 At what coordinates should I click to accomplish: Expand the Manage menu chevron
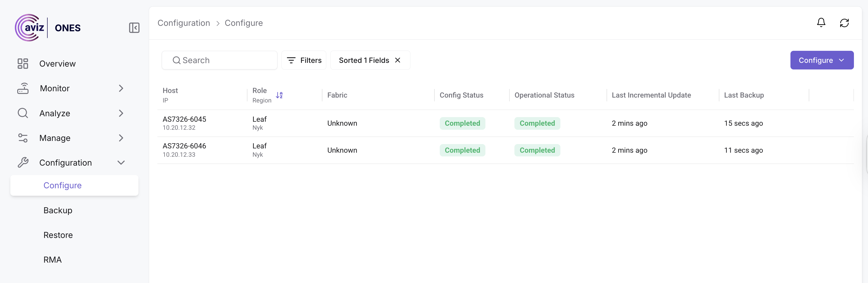click(x=121, y=138)
